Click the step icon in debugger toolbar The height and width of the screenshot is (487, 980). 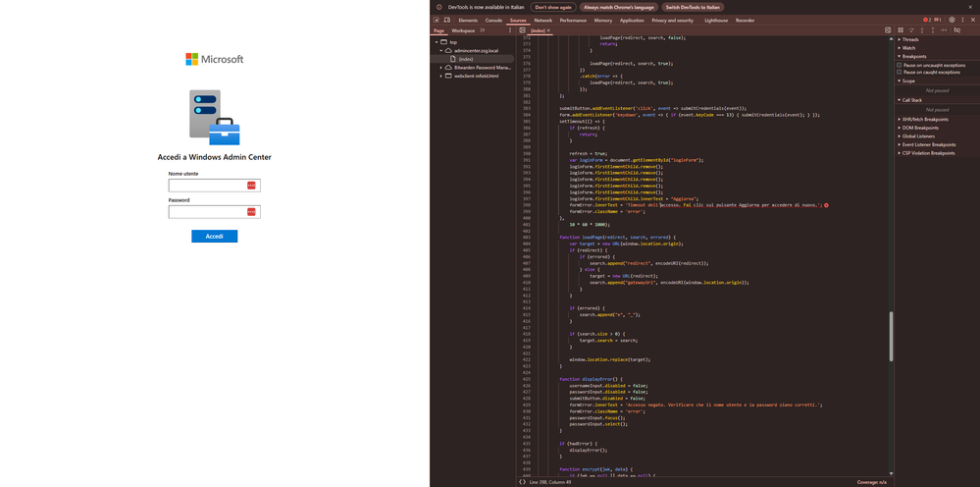(x=944, y=30)
